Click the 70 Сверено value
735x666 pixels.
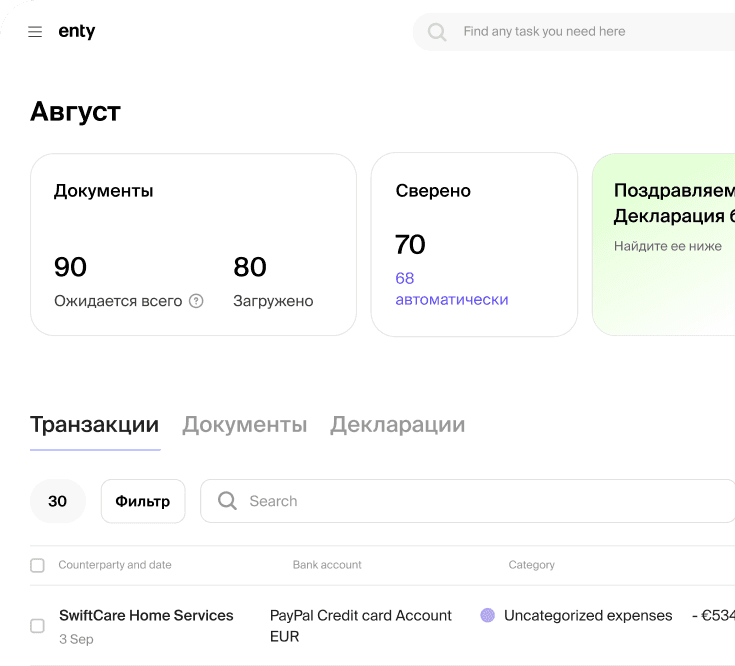click(x=410, y=245)
